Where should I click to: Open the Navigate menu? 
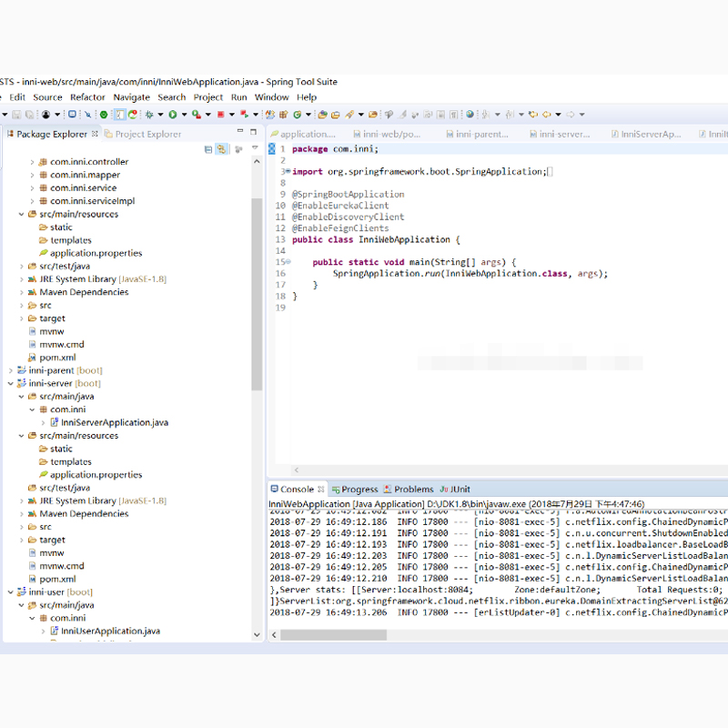131,97
